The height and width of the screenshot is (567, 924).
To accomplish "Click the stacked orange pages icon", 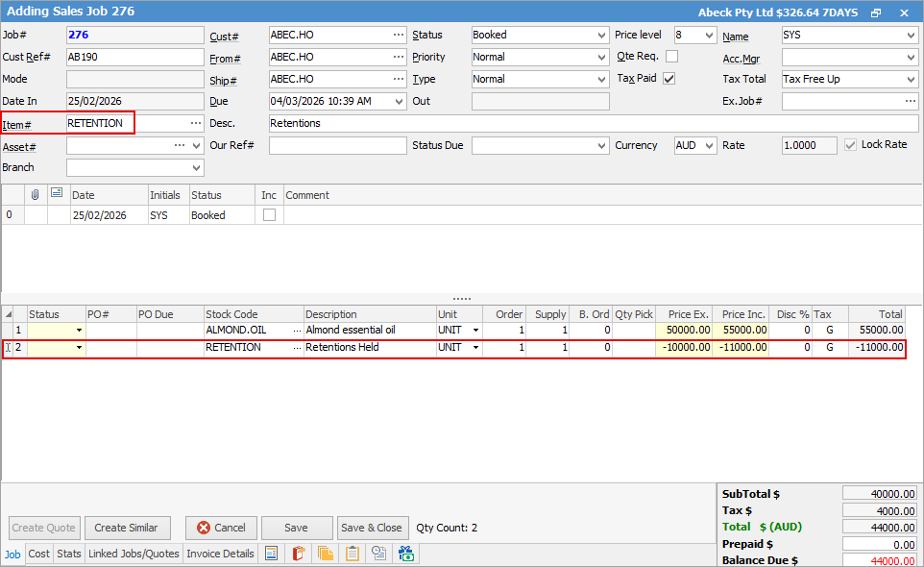I will coord(326,554).
